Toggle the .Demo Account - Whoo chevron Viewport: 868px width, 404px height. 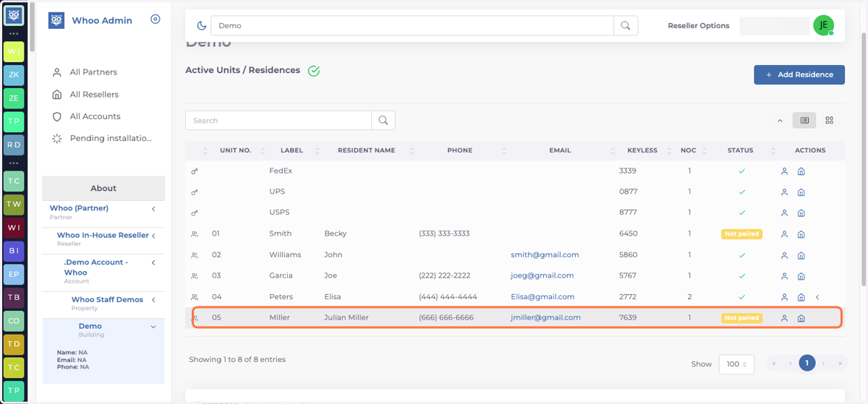click(x=154, y=262)
